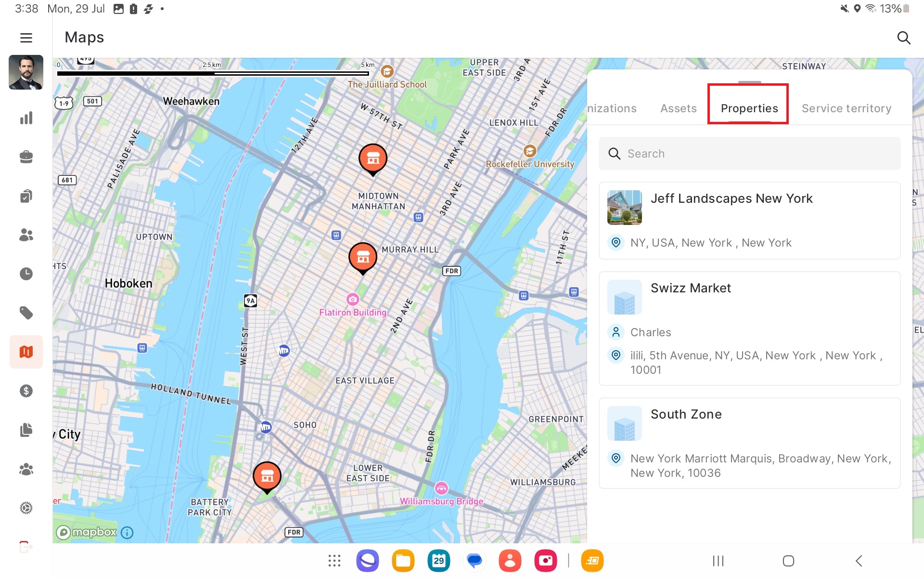Select the Midtown Manhattan store marker

click(x=373, y=158)
